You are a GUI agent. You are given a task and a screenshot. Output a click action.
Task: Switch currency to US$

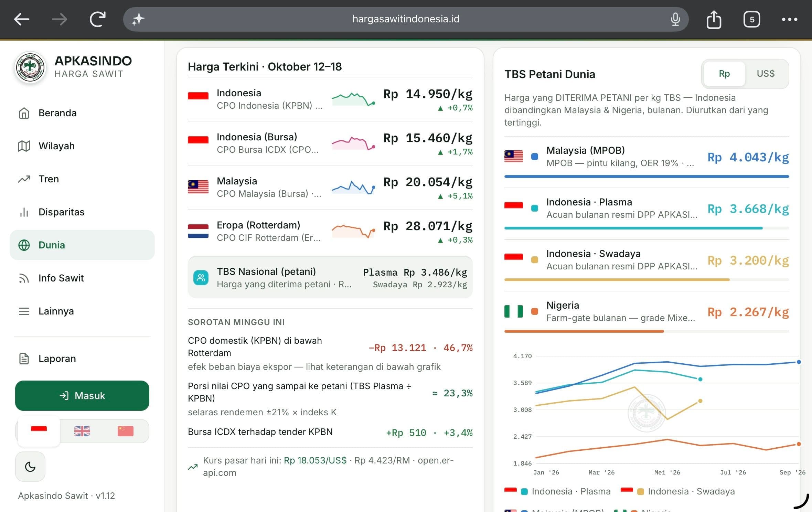click(766, 74)
